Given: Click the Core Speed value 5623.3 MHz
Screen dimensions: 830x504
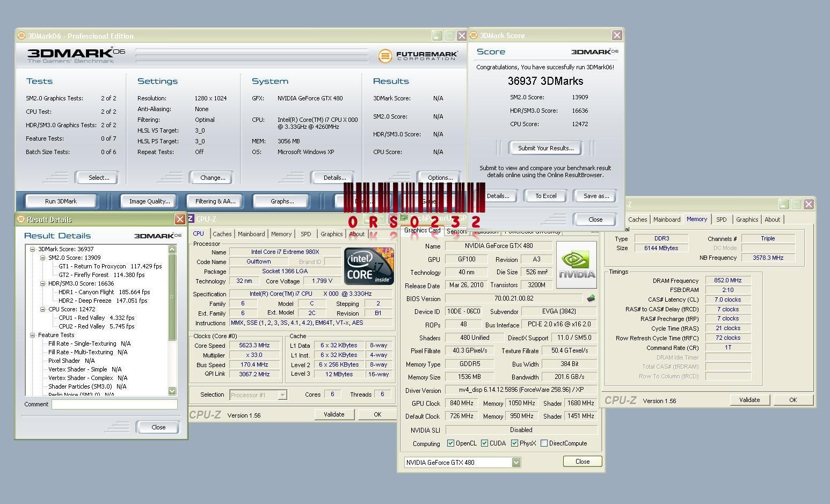Looking at the screenshot, I should 254,346.
